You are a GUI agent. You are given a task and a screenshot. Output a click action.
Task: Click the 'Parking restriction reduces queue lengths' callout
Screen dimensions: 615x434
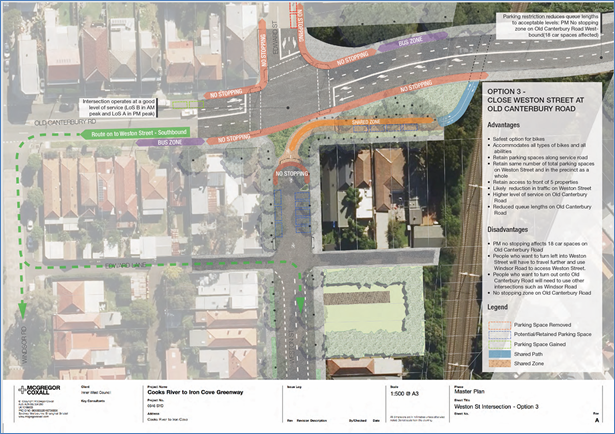coord(549,26)
